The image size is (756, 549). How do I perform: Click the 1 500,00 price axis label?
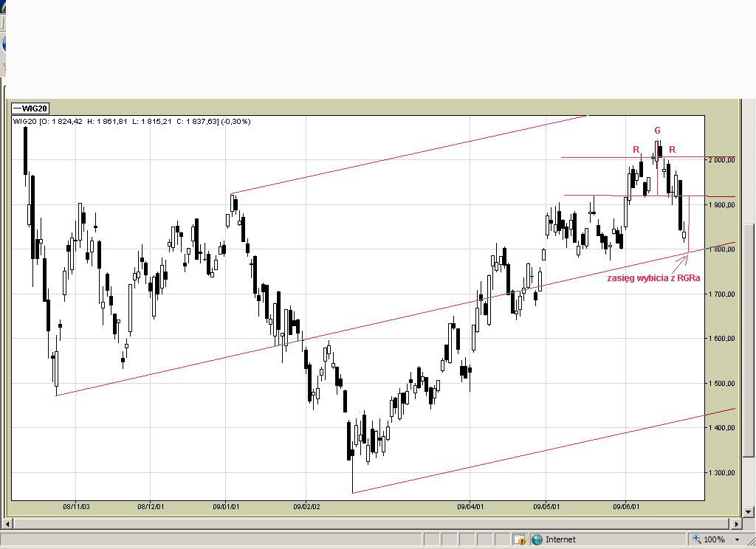[x=722, y=383]
